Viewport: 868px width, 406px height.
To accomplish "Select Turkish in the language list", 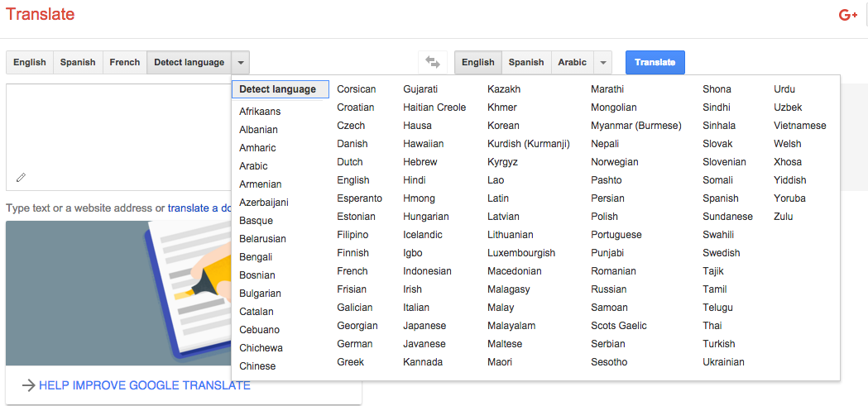I will coord(719,344).
